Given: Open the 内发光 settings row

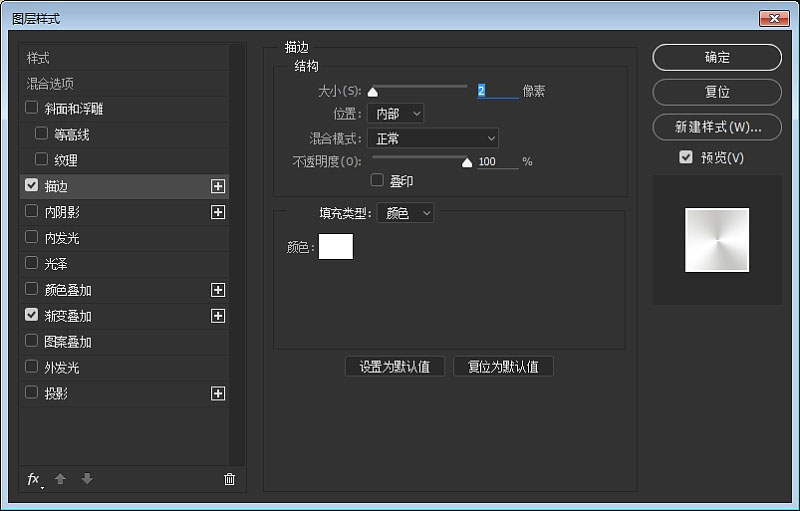Looking at the screenshot, I should (x=124, y=238).
